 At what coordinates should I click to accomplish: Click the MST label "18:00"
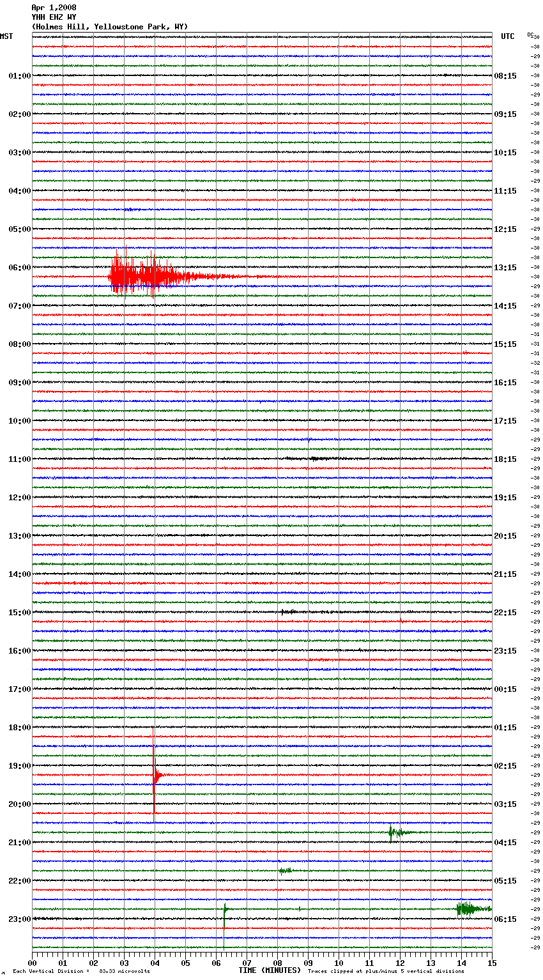[x=20, y=728]
